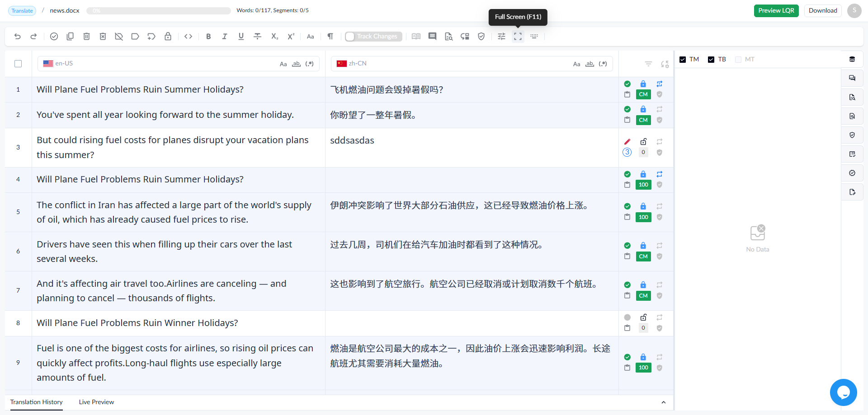The width and height of the screenshot is (868, 415).
Task: Expand the bottom panel with chevron
Action: 663,402
